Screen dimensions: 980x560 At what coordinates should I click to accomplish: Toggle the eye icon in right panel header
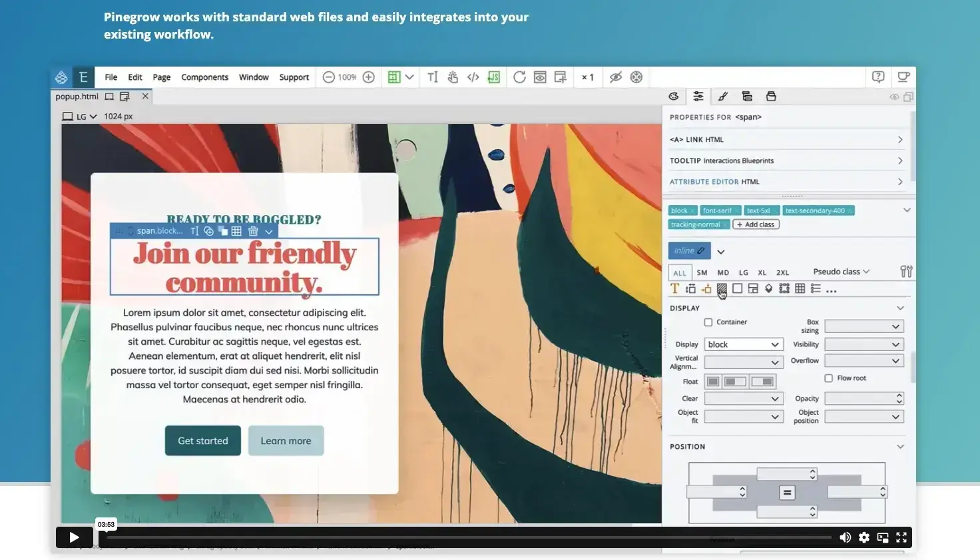tap(894, 97)
